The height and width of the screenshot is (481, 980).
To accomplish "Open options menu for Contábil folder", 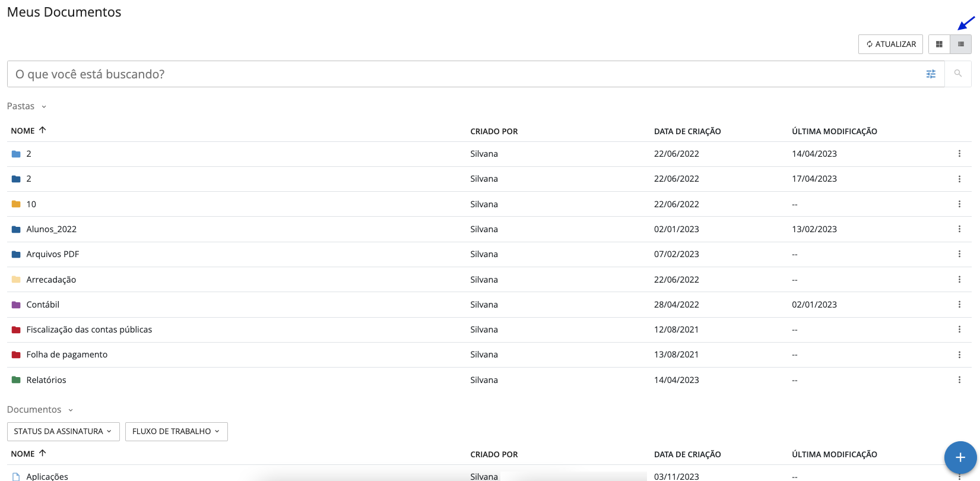I will [x=959, y=305].
